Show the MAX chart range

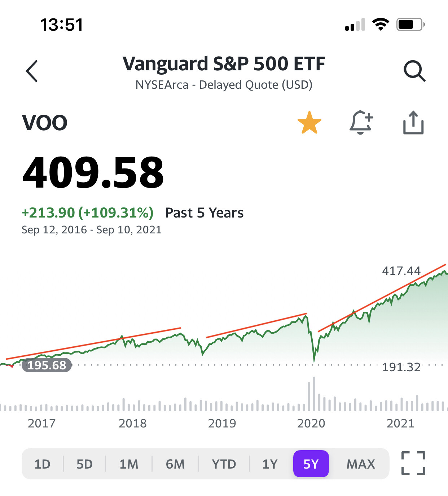pos(361,464)
